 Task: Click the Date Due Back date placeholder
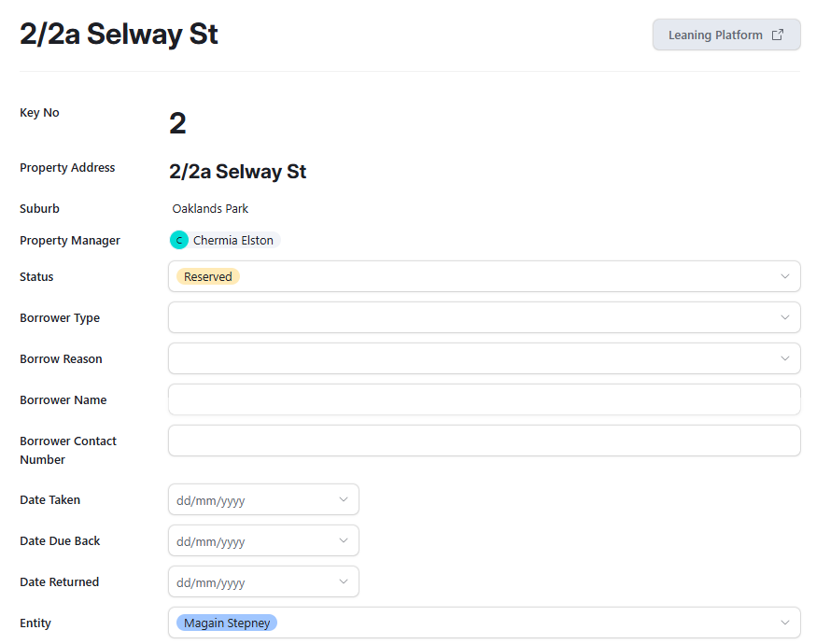211,542
